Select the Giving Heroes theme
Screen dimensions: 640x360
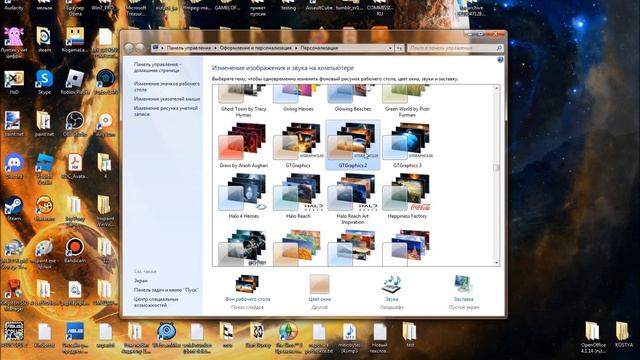[x=298, y=99]
